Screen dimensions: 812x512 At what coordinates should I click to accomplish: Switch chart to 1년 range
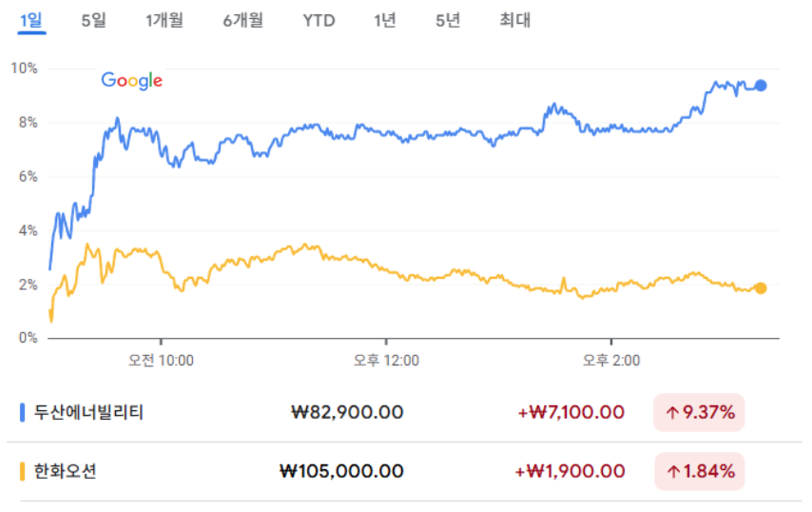384,20
